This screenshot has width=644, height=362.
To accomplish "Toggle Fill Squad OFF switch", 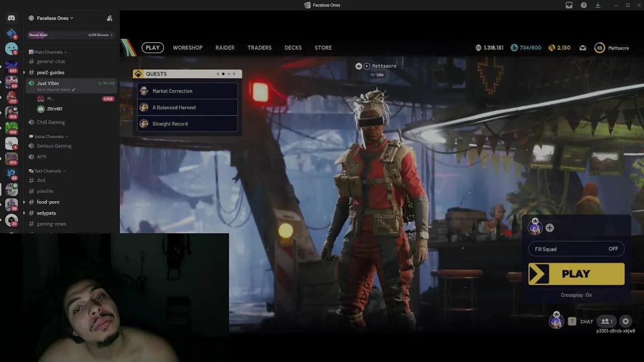I will [576, 249].
